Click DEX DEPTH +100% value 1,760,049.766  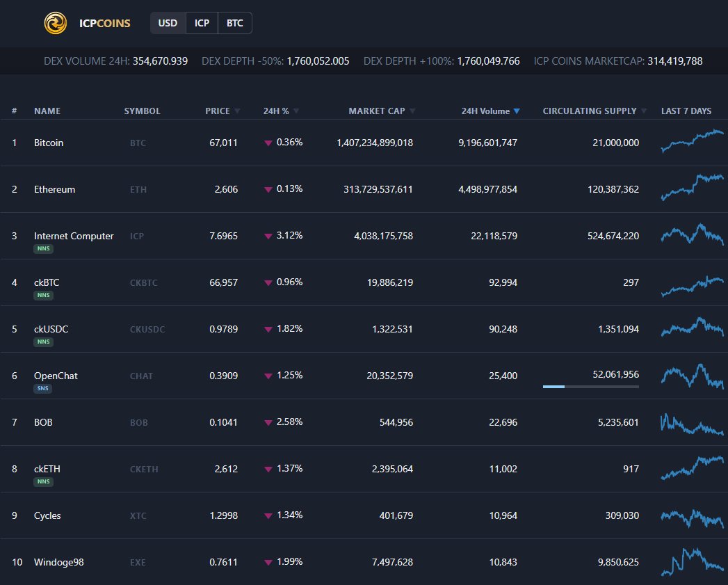coord(488,61)
